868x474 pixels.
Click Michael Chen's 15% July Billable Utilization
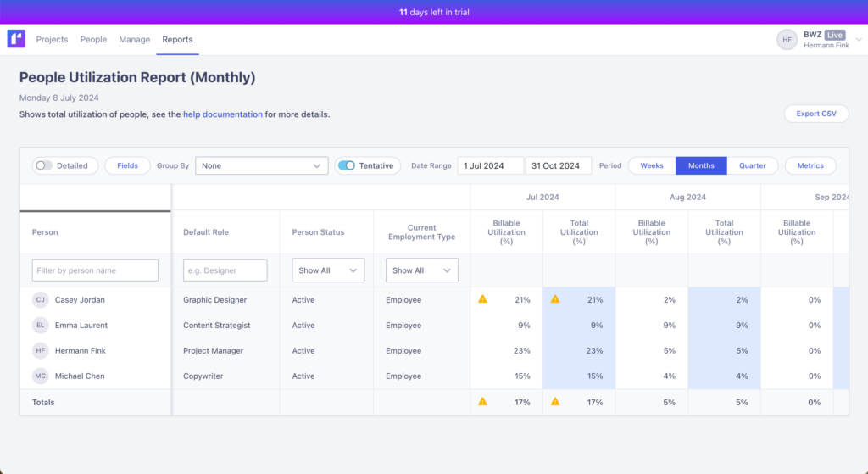pos(522,376)
